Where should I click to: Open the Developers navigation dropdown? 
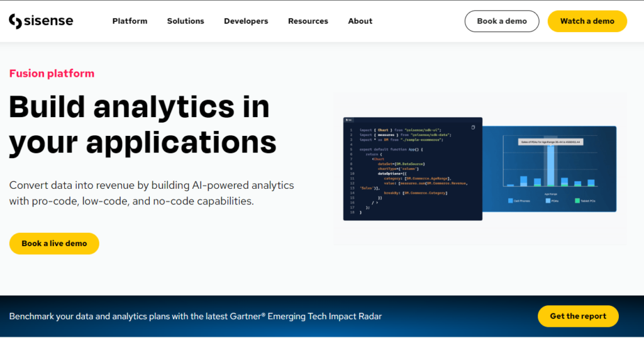click(246, 21)
